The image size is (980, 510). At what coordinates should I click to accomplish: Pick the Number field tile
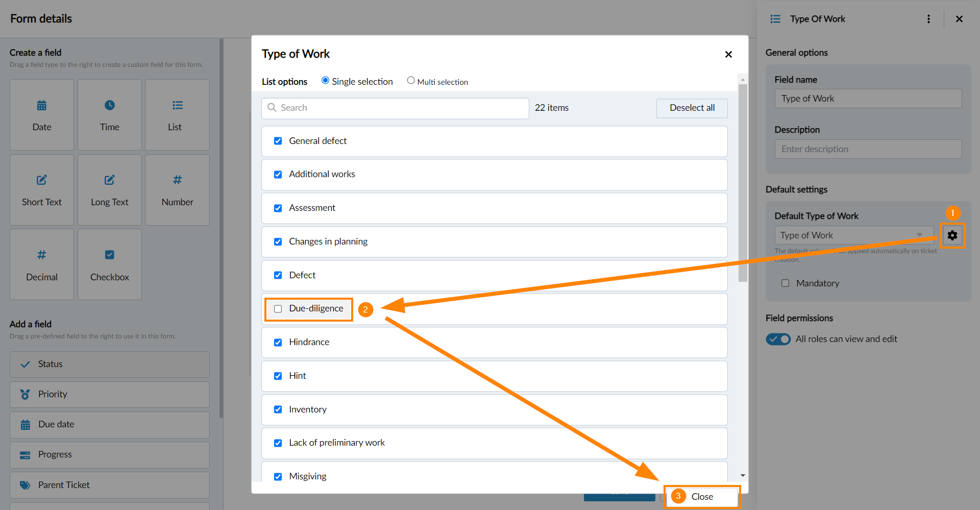tap(177, 190)
